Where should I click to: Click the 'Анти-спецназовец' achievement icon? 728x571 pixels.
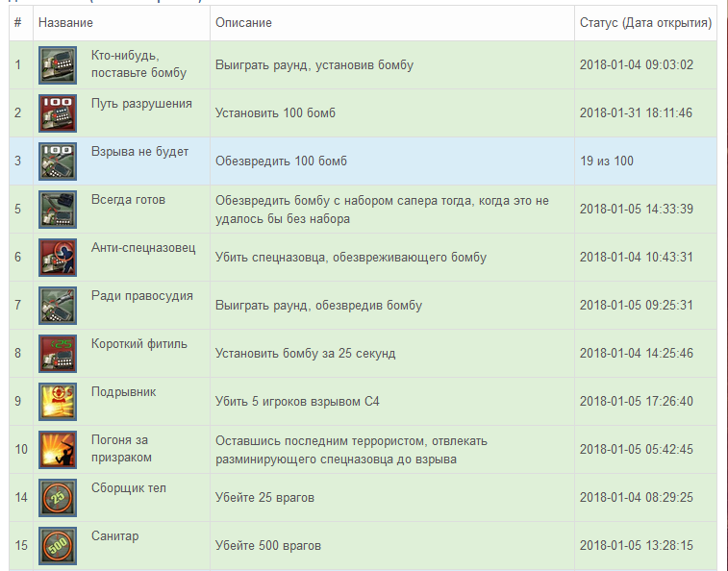(58, 258)
